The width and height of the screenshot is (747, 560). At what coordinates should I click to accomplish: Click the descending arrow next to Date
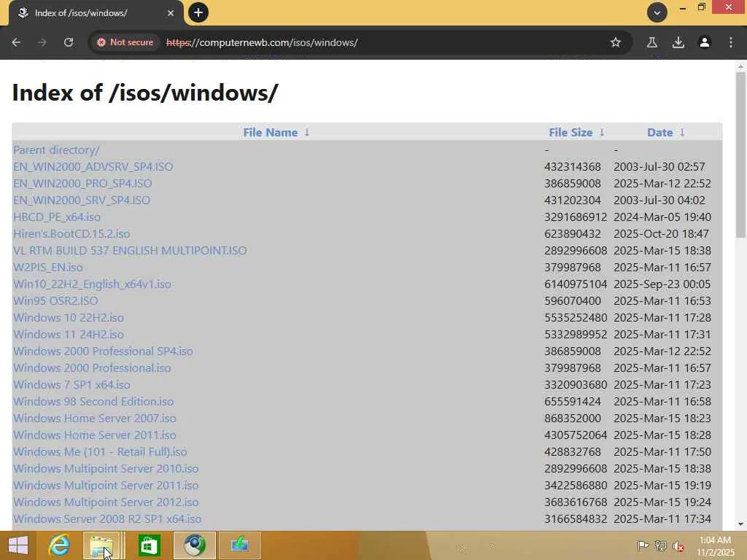[682, 133]
